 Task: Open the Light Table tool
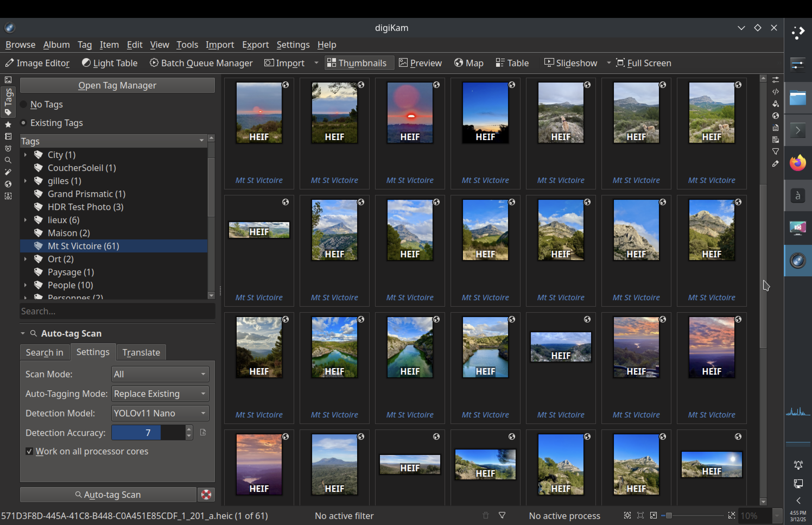110,63
